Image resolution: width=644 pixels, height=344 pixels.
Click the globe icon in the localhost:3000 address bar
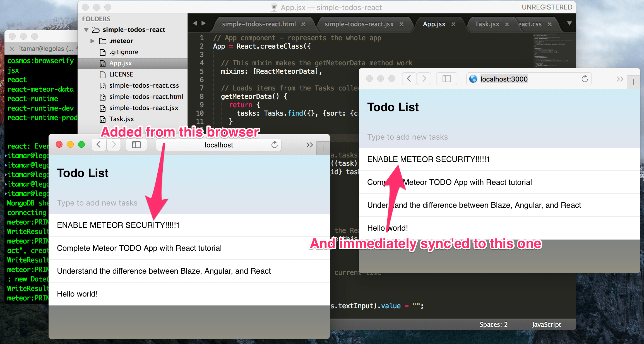473,79
